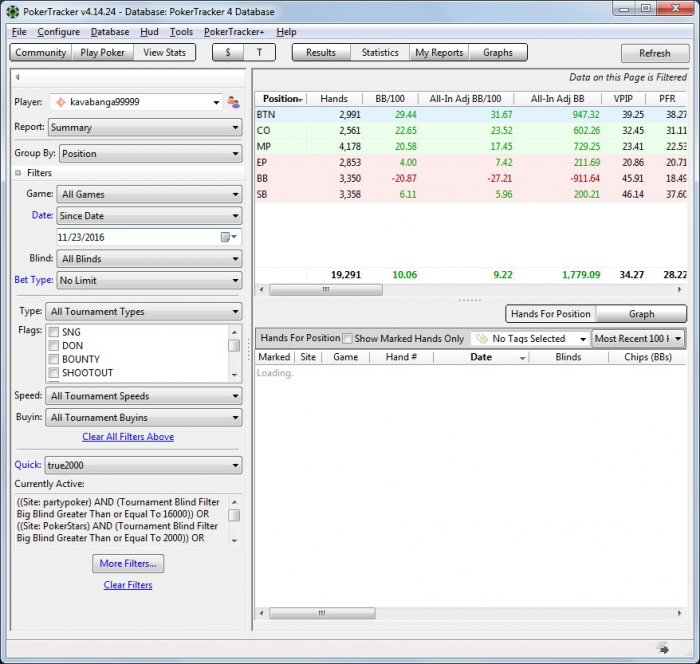Open the Group By Position dropdown
The width and height of the screenshot is (700, 664).
[150, 154]
